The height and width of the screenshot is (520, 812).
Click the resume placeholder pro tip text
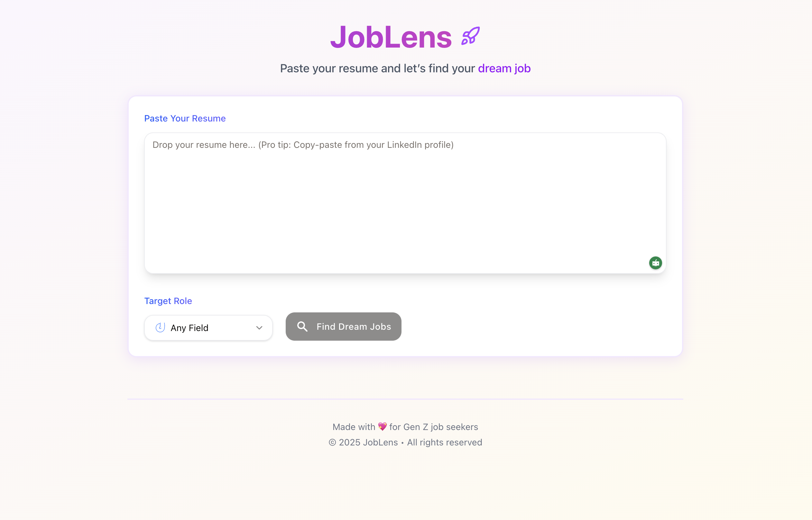[303, 145]
